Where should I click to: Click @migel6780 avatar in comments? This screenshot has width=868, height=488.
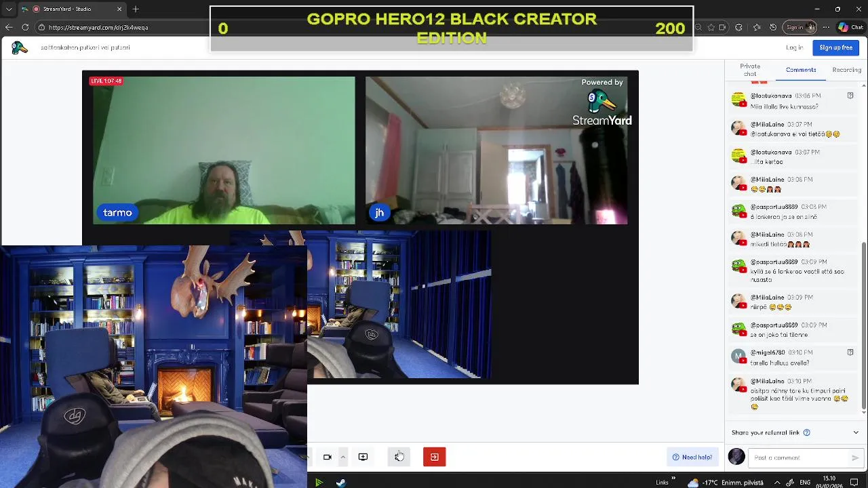(x=738, y=355)
